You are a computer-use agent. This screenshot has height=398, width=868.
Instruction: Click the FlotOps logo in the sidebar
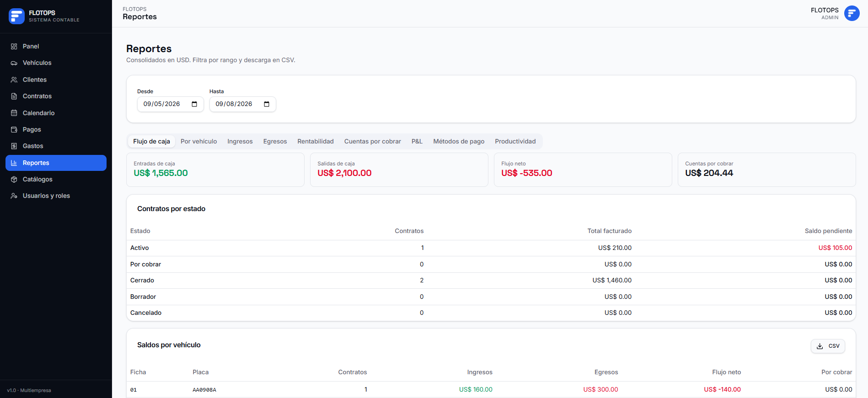coord(16,16)
